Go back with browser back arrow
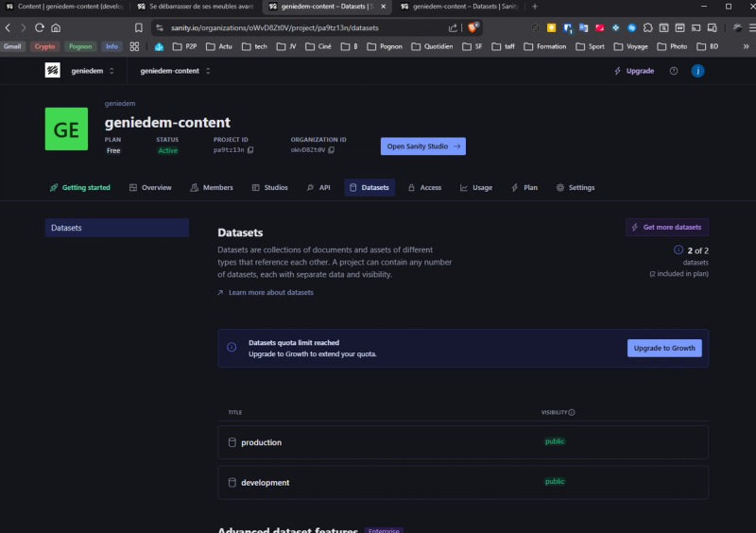The width and height of the screenshot is (756, 533). click(x=8, y=28)
